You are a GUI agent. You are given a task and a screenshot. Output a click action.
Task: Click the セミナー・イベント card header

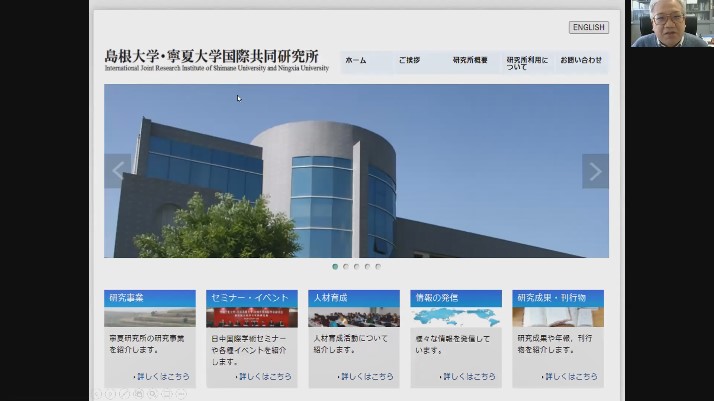pyautogui.click(x=252, y=298)
